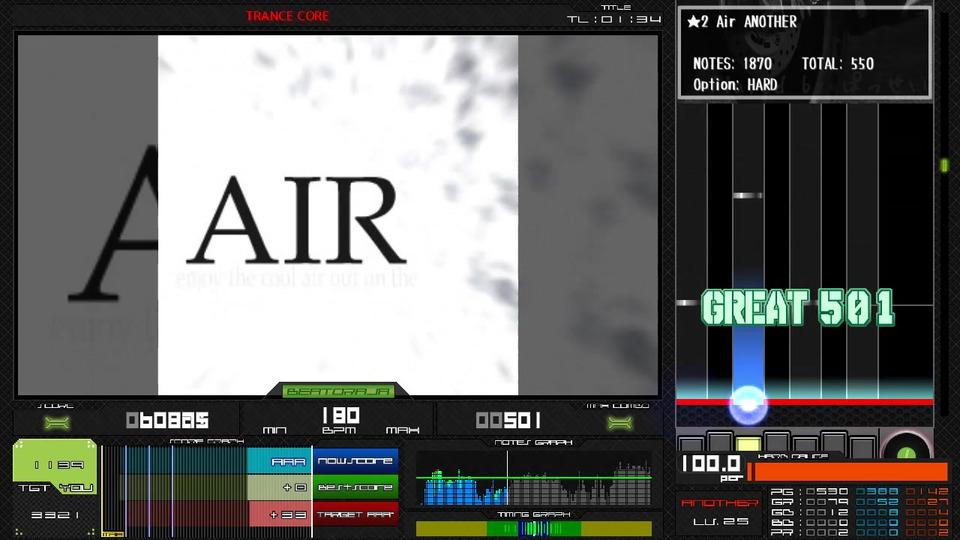Click the notes graph progress marker
960x540 pixels.
point(508,479)
